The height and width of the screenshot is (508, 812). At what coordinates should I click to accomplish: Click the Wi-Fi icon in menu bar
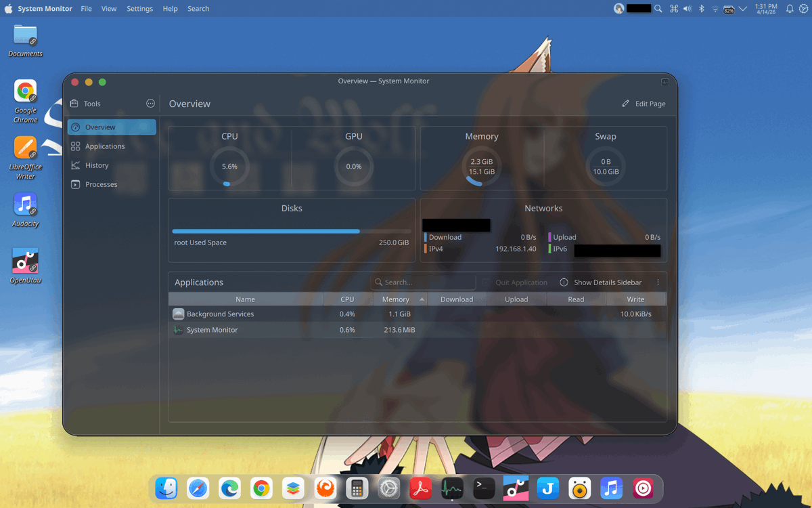(x=715, y=9)
